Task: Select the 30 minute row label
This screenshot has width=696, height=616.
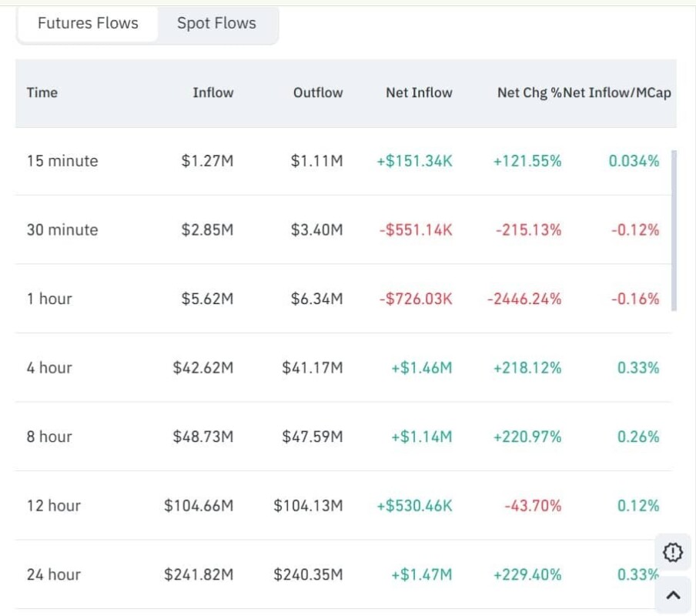Action: (62, 229)
